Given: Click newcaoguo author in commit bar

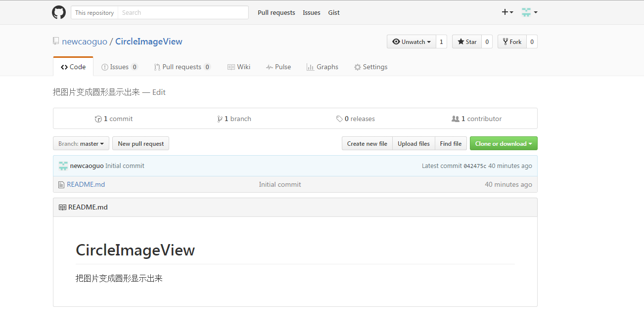Looking at the screenshot, I should pos(87,166).
